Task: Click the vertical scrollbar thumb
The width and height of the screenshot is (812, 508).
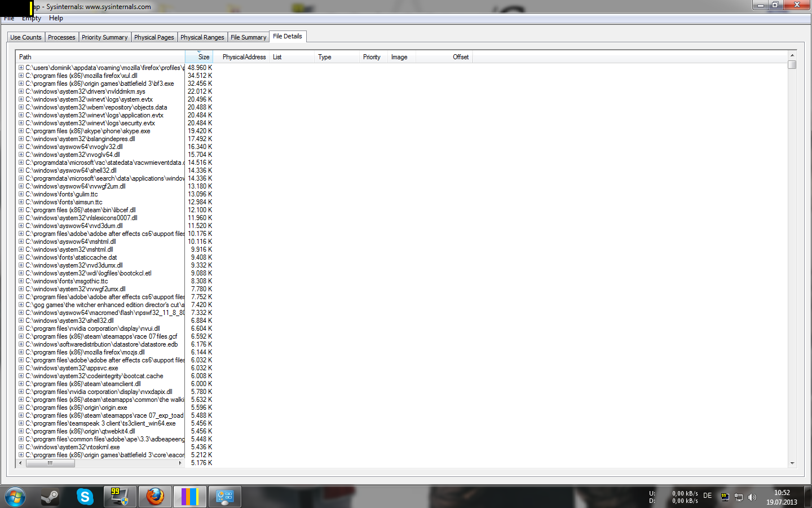Action: (792, 64)
